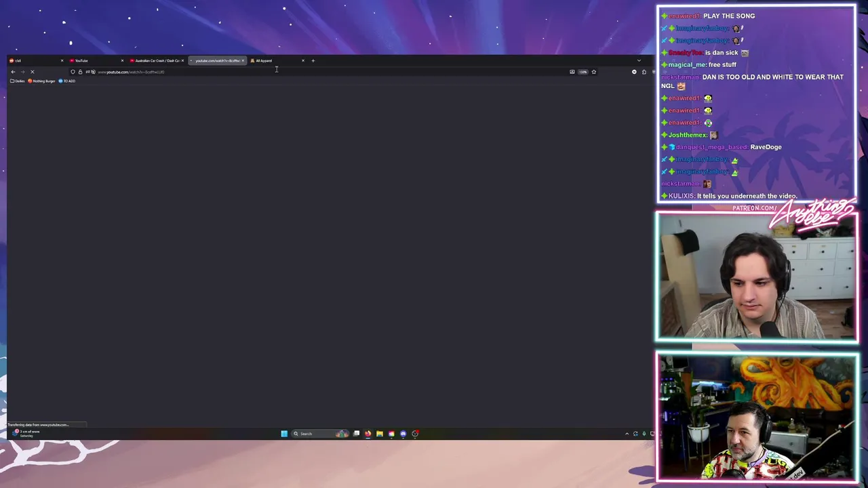
Task: Click the taskbar Search box
Action: [320, 434]
